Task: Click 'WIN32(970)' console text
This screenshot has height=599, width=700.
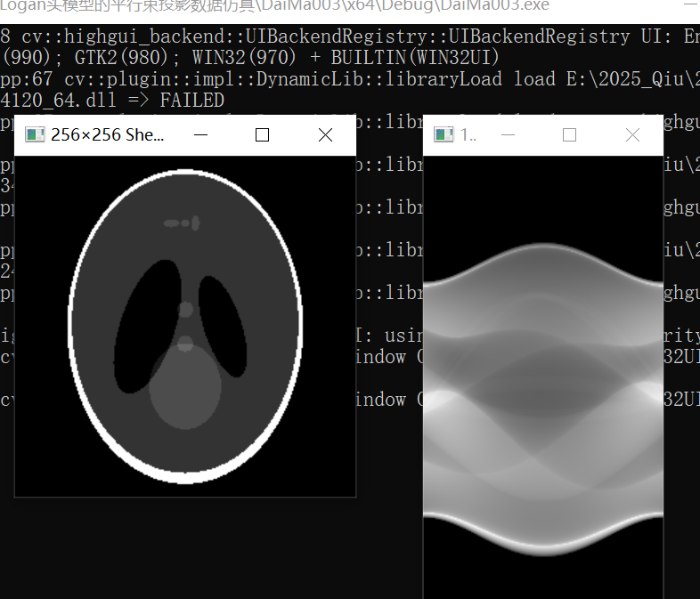Action: tap(244, 58)
